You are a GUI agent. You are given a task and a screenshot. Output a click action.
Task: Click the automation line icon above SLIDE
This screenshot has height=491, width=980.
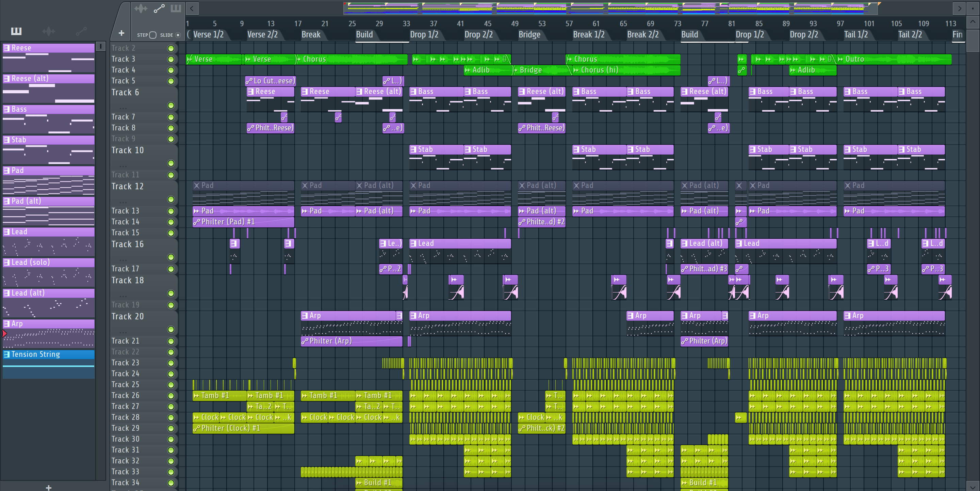pyautogui.click(x=159, y=9)
